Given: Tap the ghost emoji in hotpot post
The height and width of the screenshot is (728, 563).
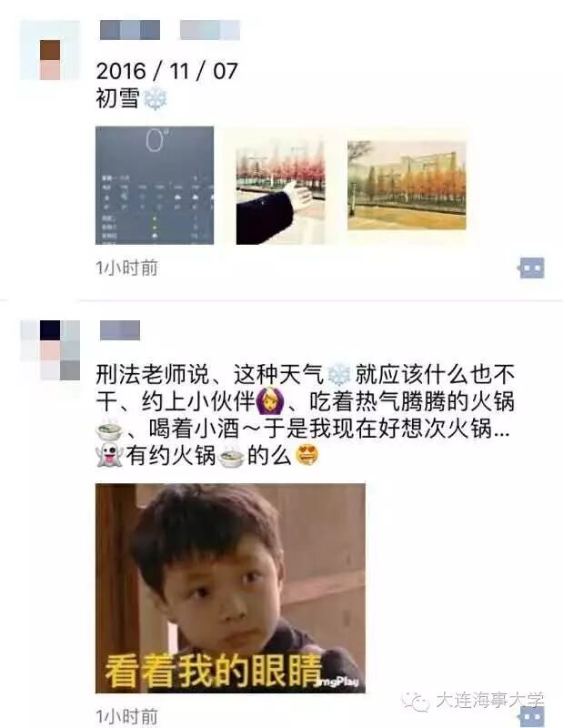Looking at the screenshot, I should [x=108, y=454].
